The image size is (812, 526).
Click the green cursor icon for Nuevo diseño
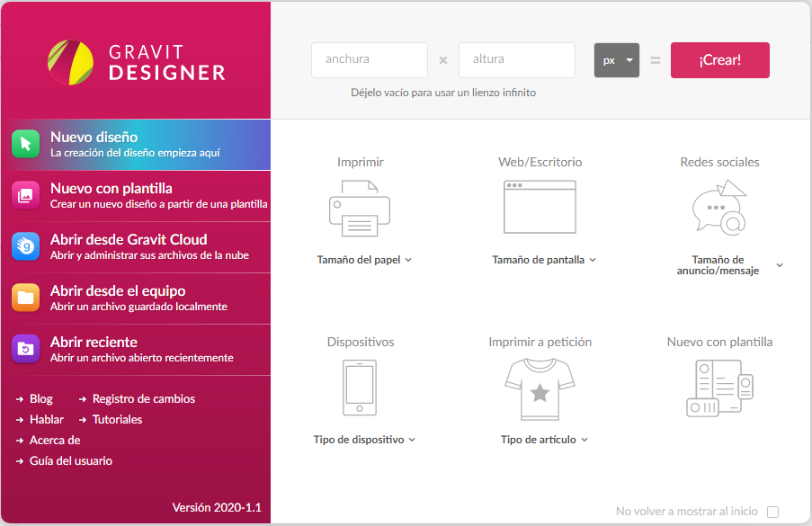point(25,144)
